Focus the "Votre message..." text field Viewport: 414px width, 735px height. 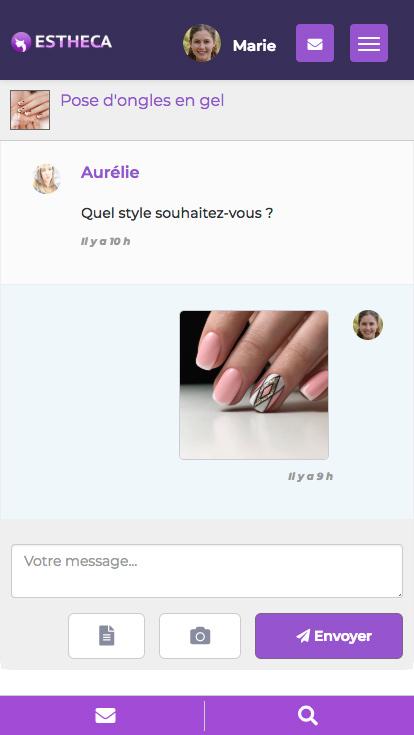tap(207, 571)
